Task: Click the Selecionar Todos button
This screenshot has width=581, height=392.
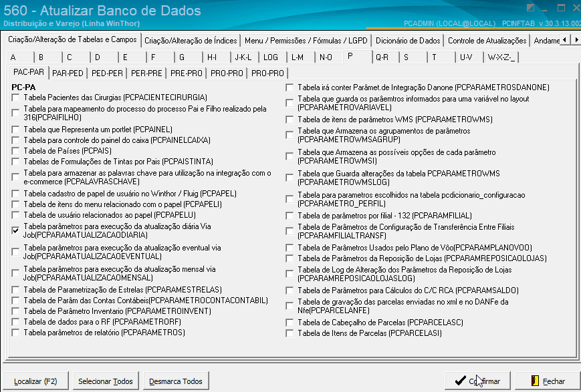Action: (x=106, y=381)
